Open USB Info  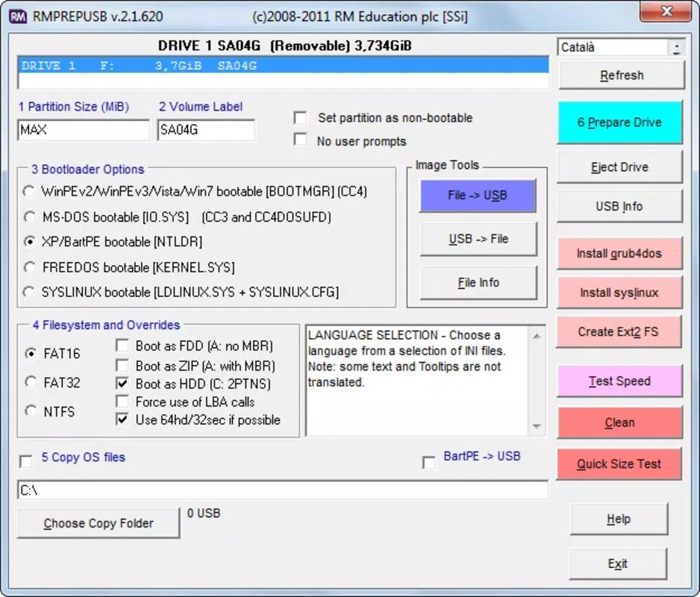pyautogui.click(x=619, y=206)
